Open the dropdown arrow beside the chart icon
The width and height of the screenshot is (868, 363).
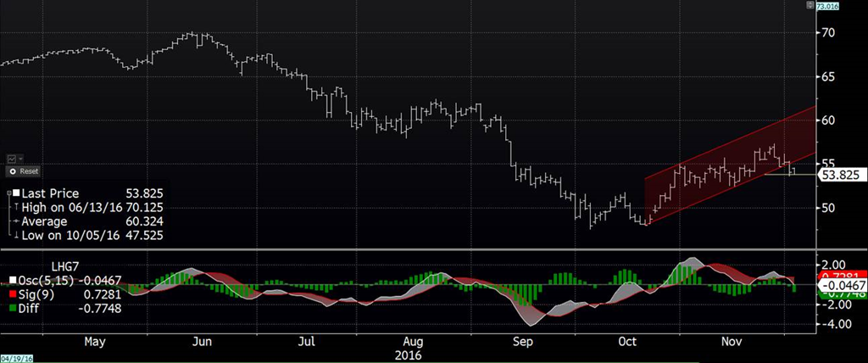pyautogui.click(x=19, y=159)
